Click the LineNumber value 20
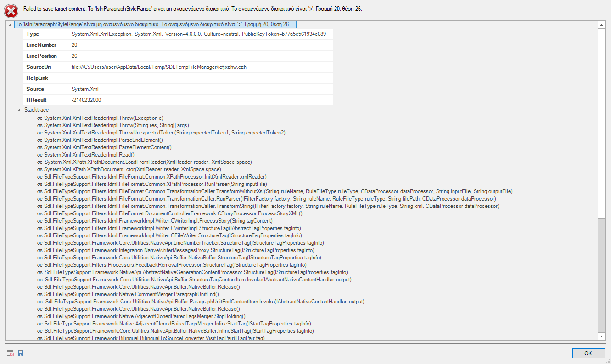611x364 pixels. (x=74, y=45)
